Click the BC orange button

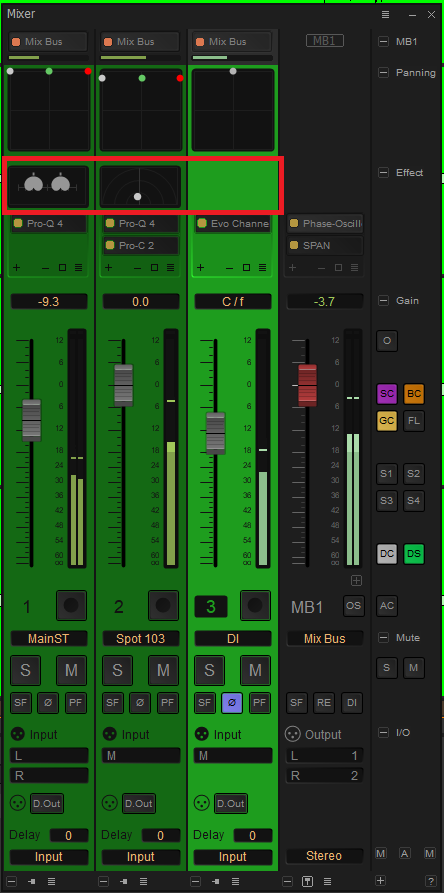414,394
